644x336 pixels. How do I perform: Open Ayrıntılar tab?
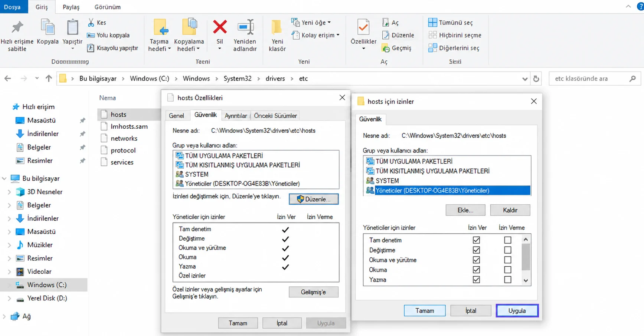(236, 116)
